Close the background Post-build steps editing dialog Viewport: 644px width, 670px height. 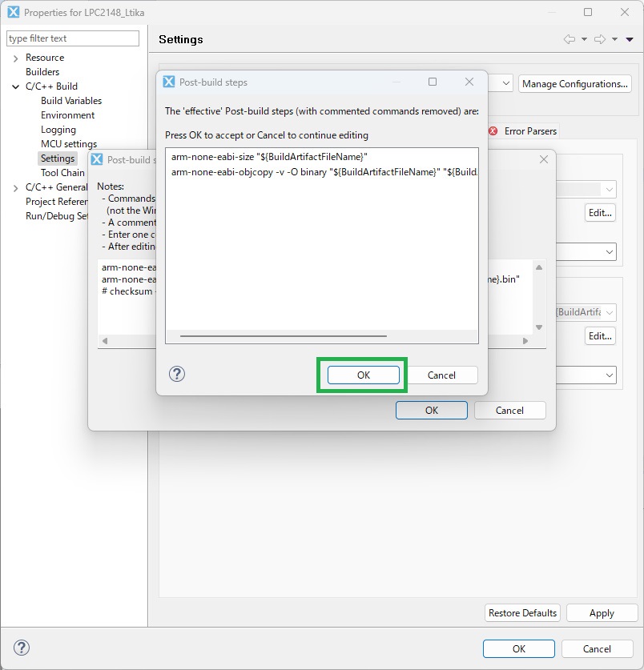[543, 159]
